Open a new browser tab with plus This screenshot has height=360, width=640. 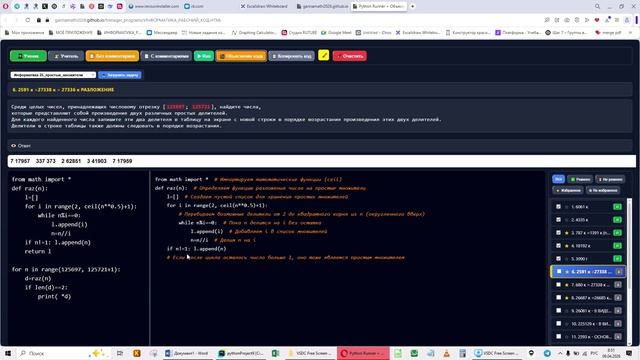412,7
